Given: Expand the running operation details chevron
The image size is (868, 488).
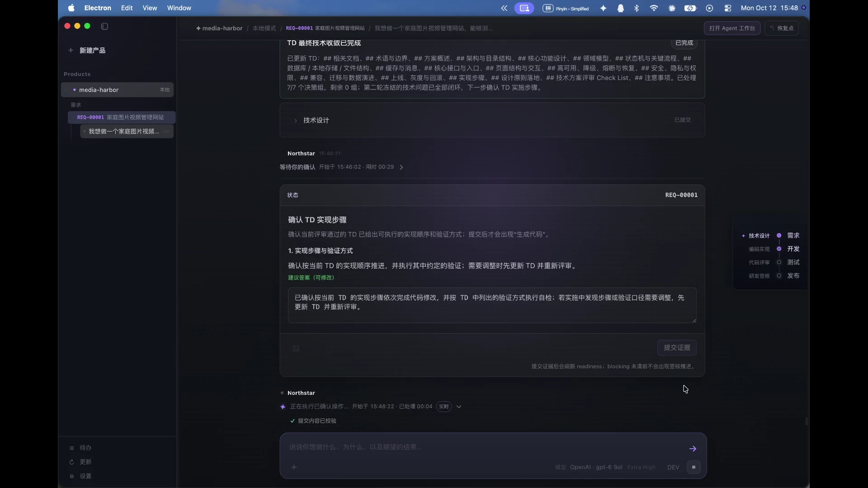Looking at the screenshot, I should click(459, 407).
